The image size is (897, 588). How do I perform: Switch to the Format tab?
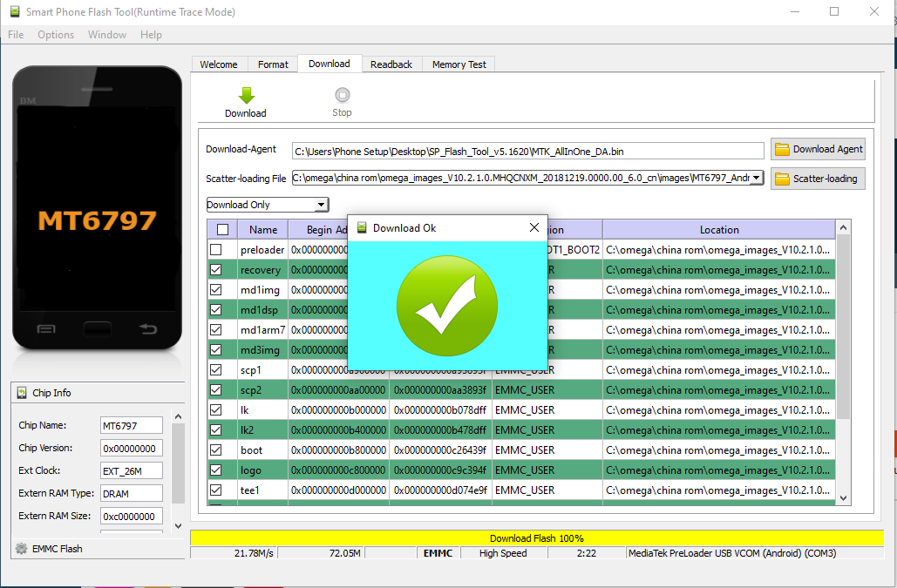273,64
